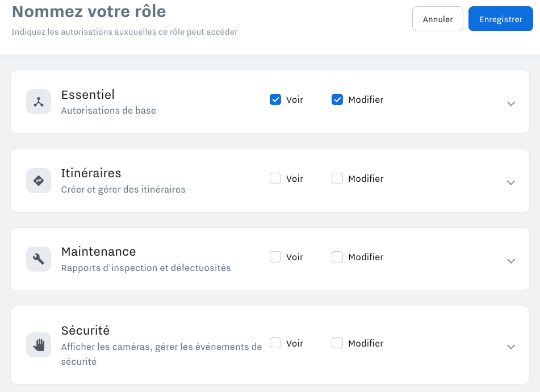
Task: Enable Voir checkbox for Itinéraires
Action: click(x=275, y=178)
